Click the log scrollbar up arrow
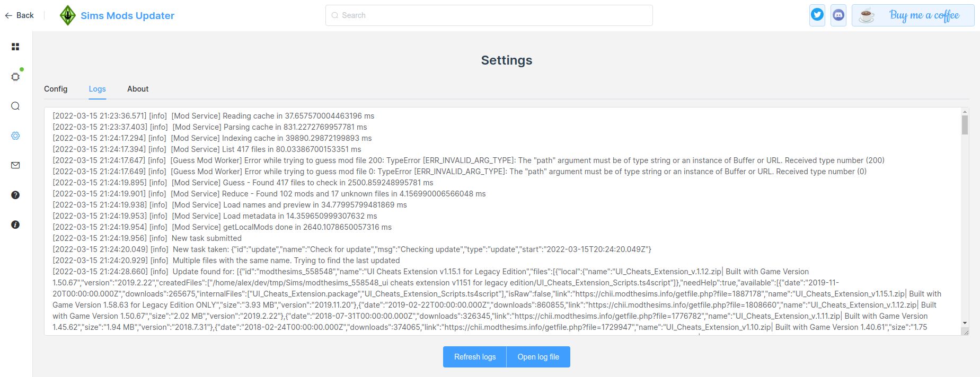Viewport: 980px width, 377px height. click(x=965, y=112)
